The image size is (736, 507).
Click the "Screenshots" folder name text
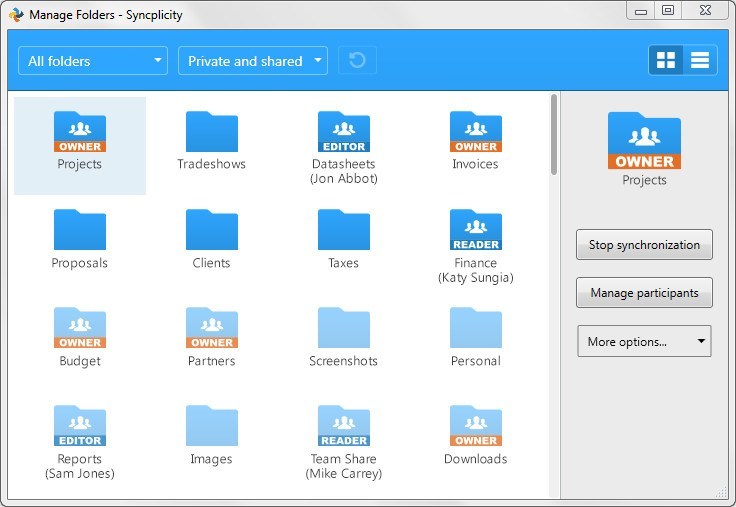(344, 361)
